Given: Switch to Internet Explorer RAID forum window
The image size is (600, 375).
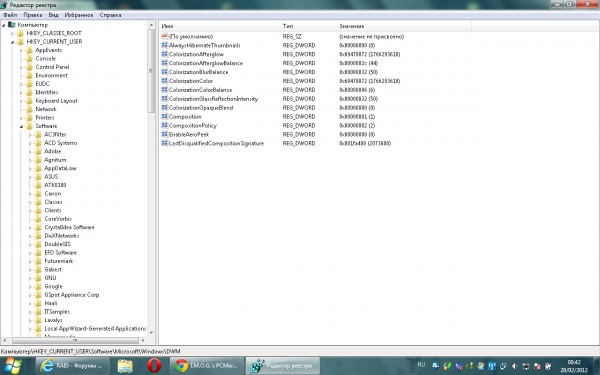Looking at the screenshot, I should pyautogui.click(x=73, y=365).
